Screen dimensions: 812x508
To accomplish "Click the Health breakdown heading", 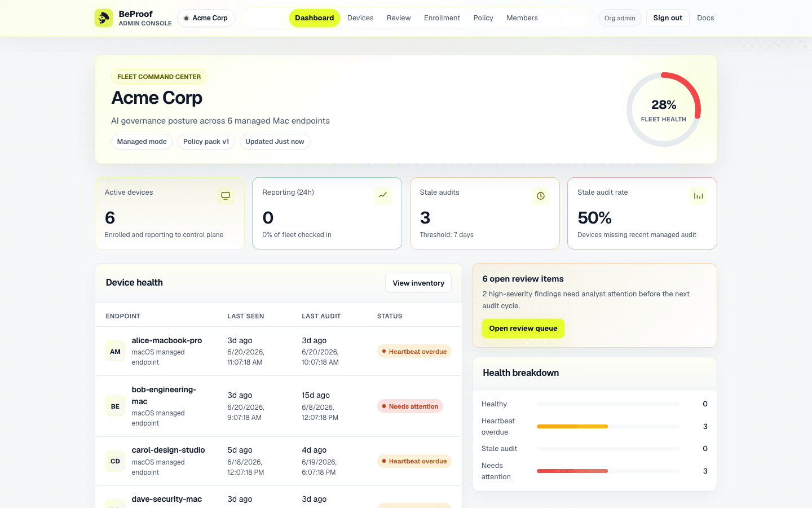I will (521, 373).
